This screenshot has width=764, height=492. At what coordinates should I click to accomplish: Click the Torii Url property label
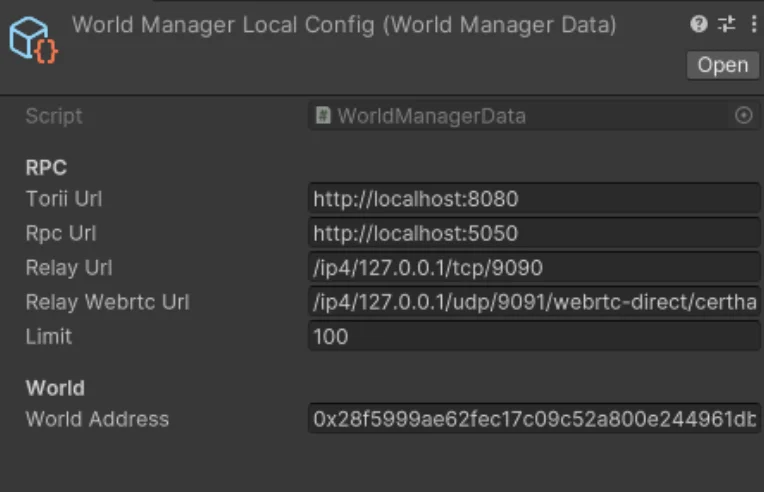64,199
